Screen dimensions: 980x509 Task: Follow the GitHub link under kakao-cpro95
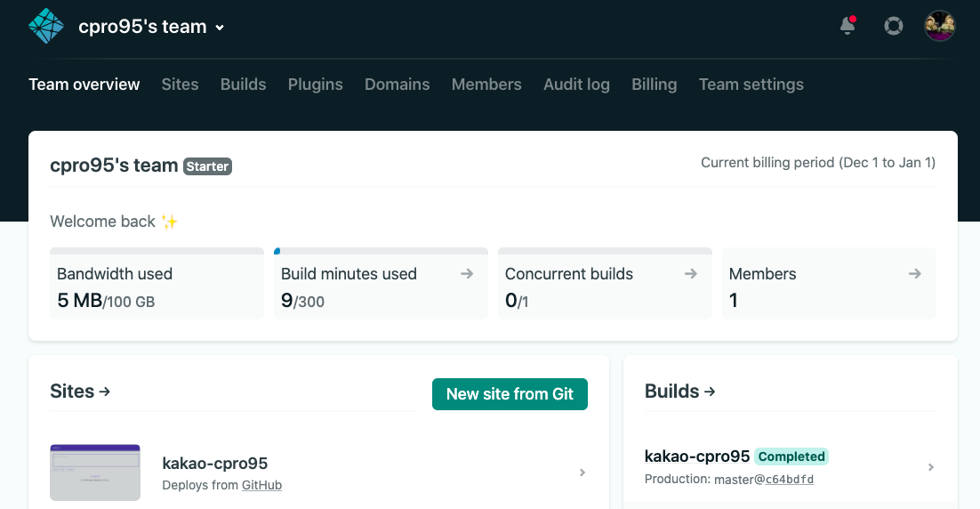pos(261,485)
